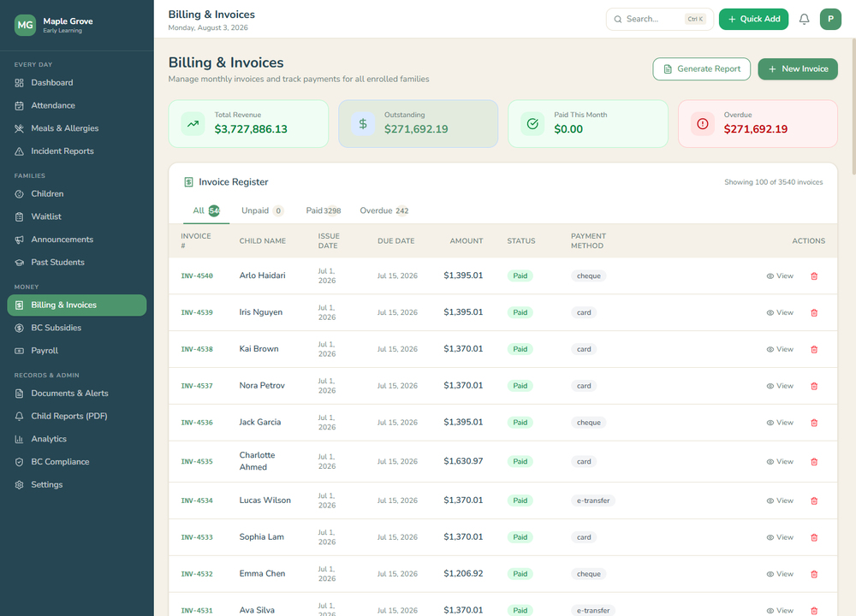Open BC Compliance page
The height and width of the screenshot is (616, 856).
point(77,462)
